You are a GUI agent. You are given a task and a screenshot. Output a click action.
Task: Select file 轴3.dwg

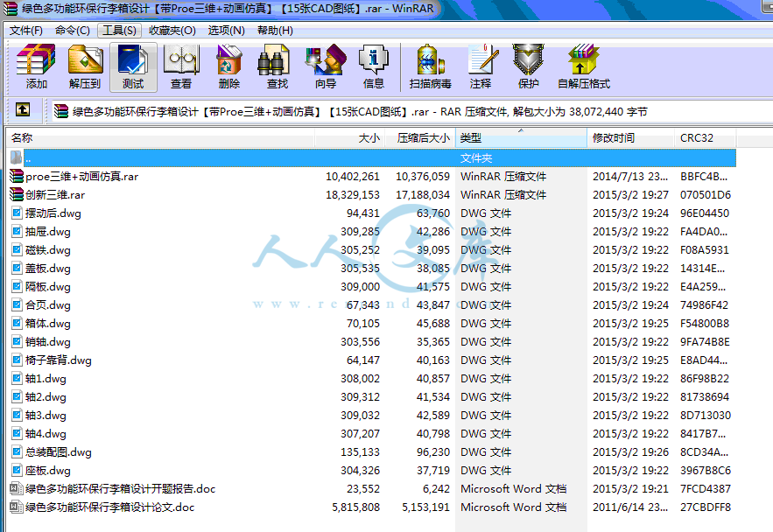pos(46,416)
